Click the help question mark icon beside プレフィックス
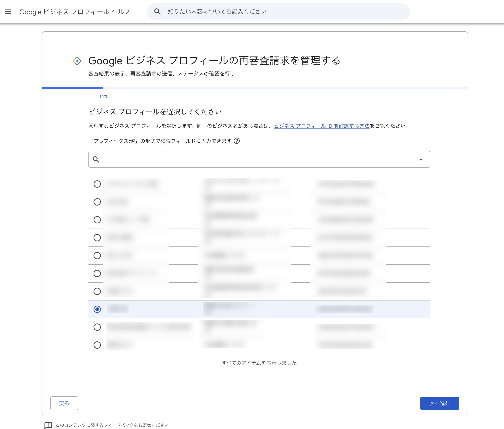The width and height of the screenshot is (504, 429). 237,141
